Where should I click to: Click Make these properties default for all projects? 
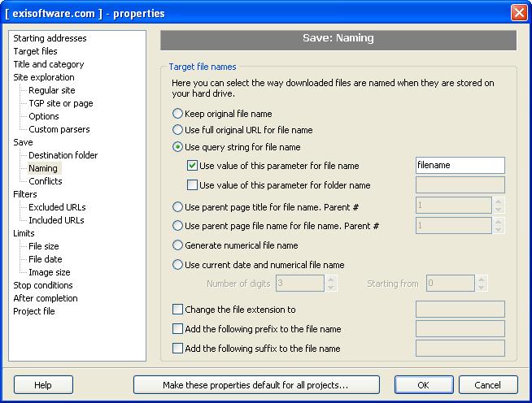click(256, 384)
